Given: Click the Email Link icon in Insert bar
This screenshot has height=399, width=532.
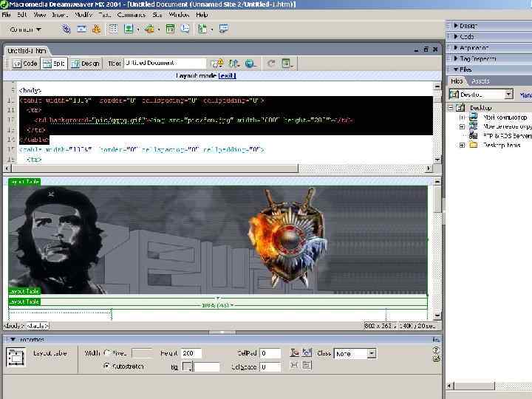Looking at the screenshot, I should (82, 29).
